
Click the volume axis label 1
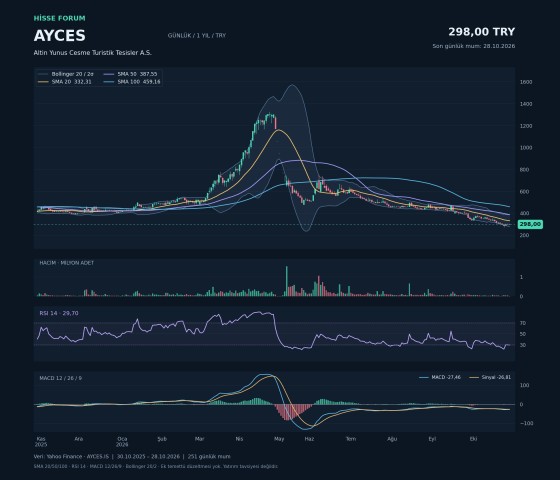521,277
